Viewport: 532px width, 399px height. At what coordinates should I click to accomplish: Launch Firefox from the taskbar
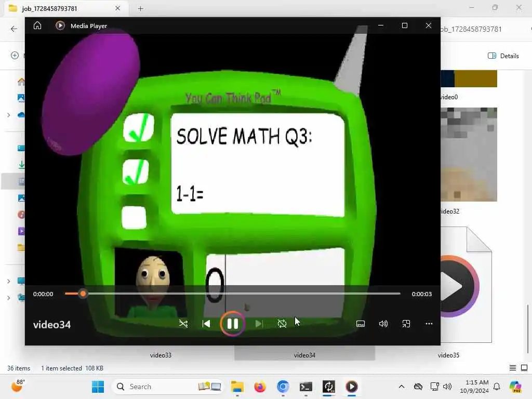[x=260, y=387]
